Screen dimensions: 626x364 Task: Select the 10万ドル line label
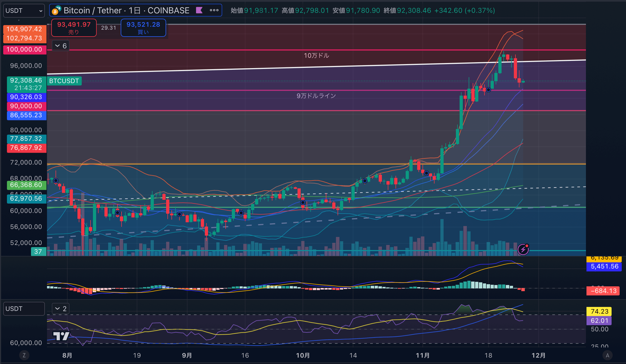click(316, 56)
